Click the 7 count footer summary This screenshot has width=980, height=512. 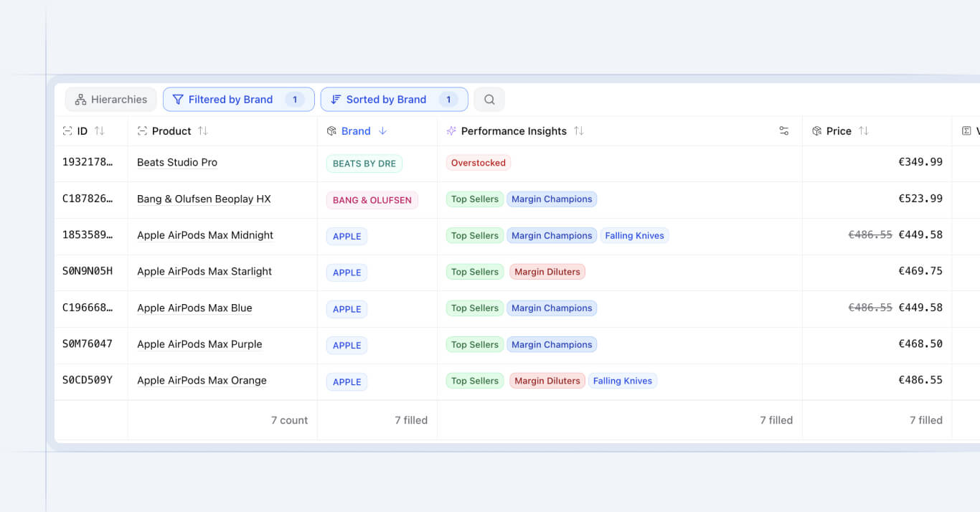pyautogui.click(x=289, y=420)
